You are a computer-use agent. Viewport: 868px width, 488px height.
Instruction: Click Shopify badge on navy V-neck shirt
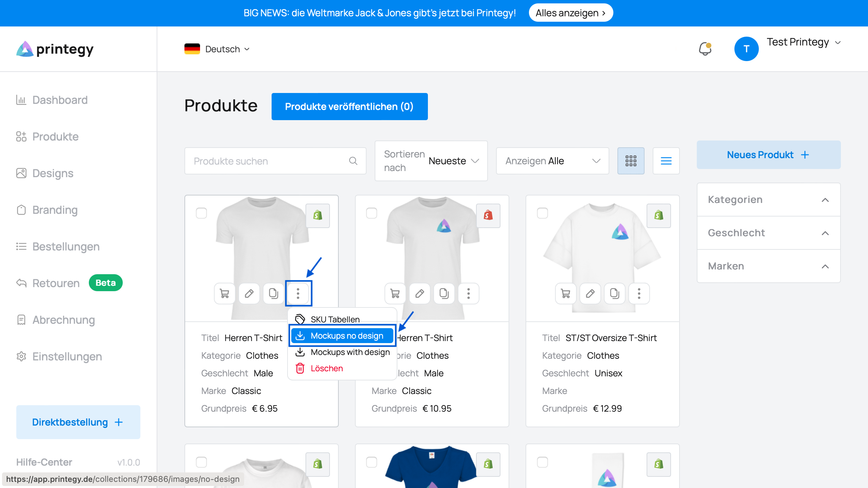click(488, 464)
